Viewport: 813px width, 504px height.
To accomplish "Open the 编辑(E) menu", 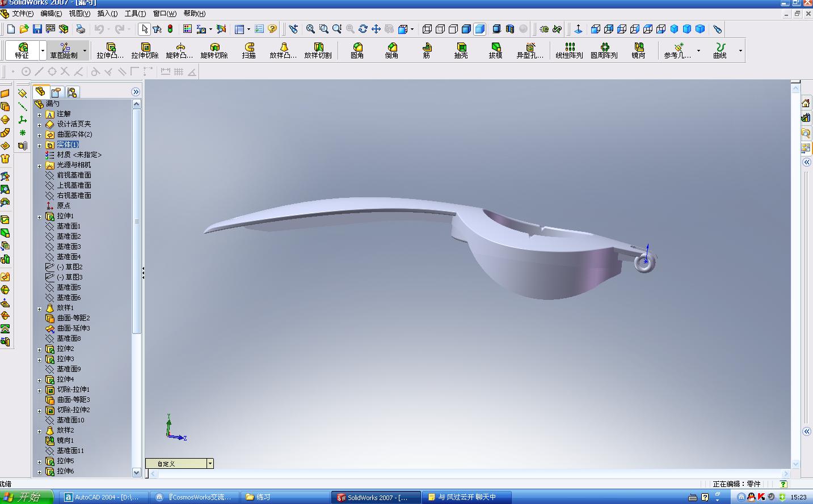I will click(x=51, y=14).
